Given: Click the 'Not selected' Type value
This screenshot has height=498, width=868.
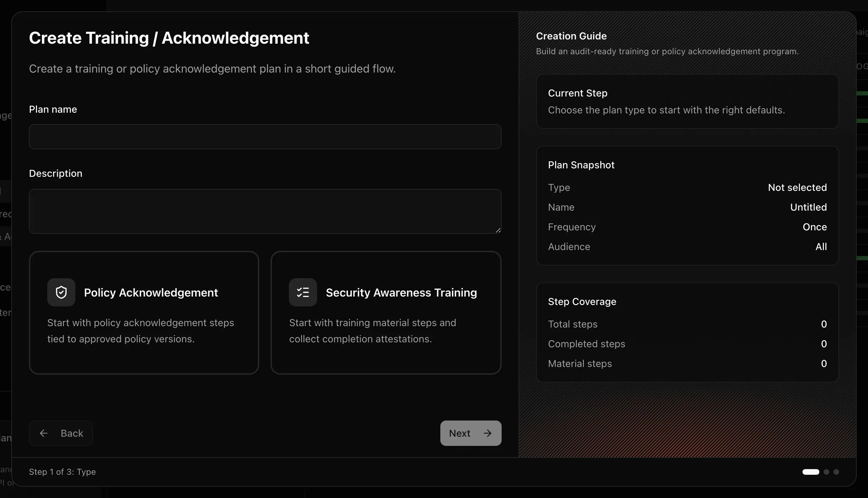Looking at the screenshot, I should pos(798,187).
